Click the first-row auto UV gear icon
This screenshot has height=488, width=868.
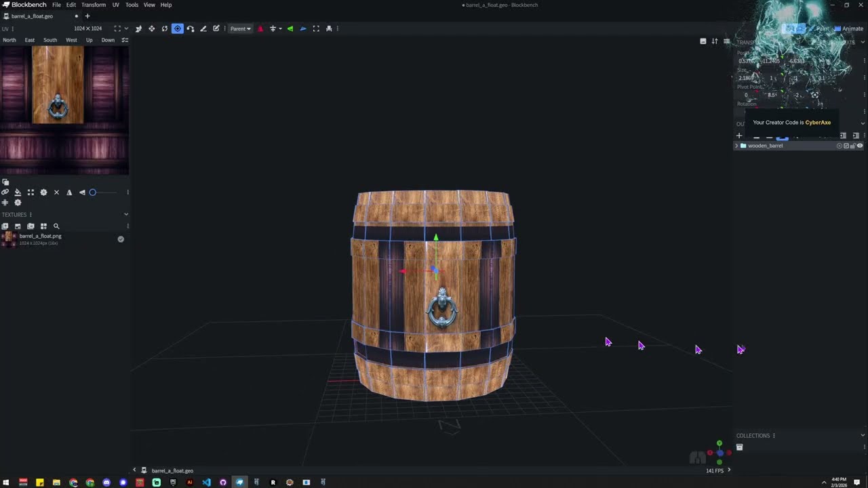[43, 192]
